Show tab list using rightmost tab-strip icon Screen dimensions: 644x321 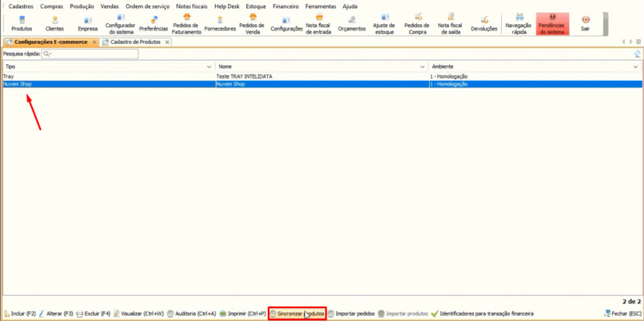639,42
